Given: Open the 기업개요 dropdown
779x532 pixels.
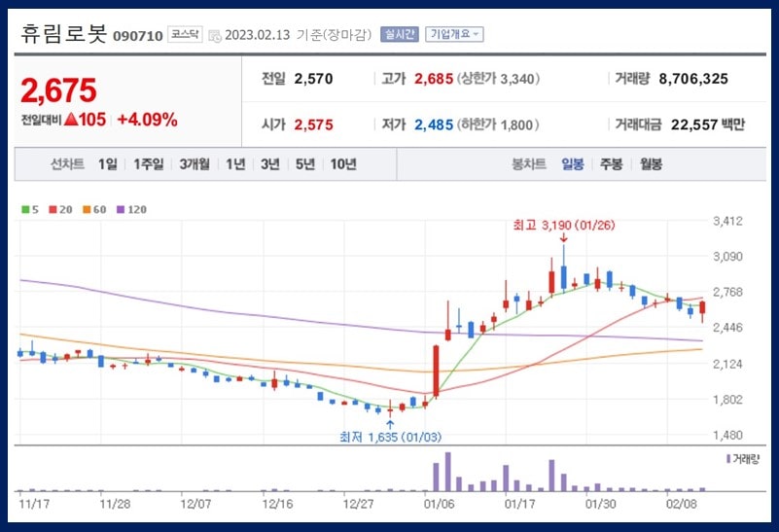Looking at the screenshot, I should [454, 34].
